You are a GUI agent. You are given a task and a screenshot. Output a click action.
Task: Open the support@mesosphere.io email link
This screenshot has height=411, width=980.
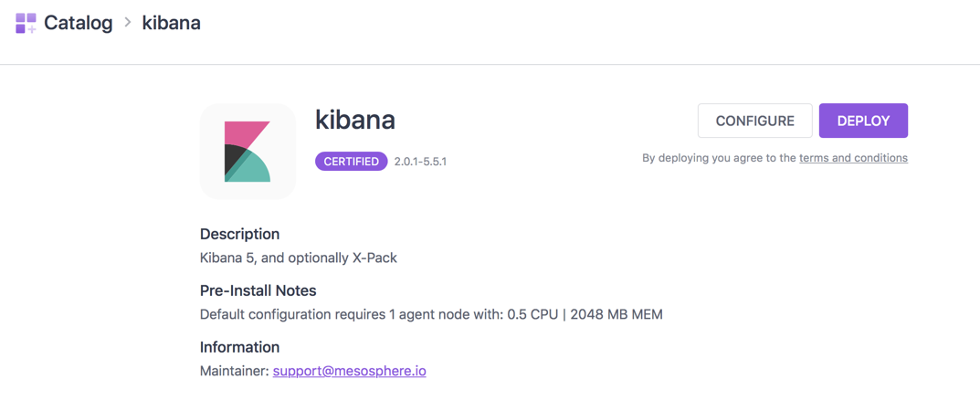pos(349,371)
